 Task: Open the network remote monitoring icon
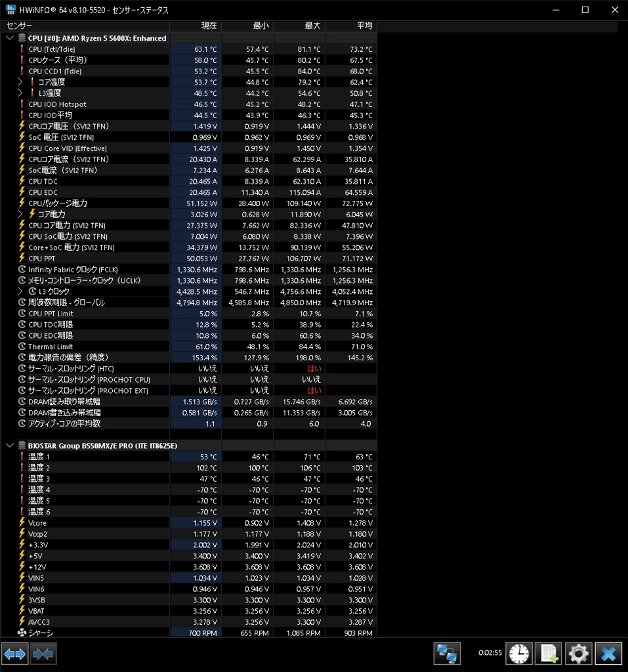tap(447, 654)
